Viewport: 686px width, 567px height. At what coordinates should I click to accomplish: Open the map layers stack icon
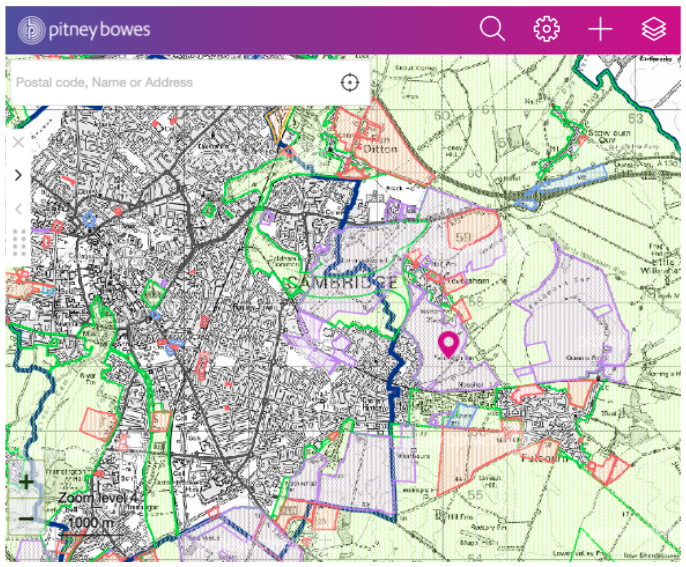pyautogui.click(x=654, y=29)
